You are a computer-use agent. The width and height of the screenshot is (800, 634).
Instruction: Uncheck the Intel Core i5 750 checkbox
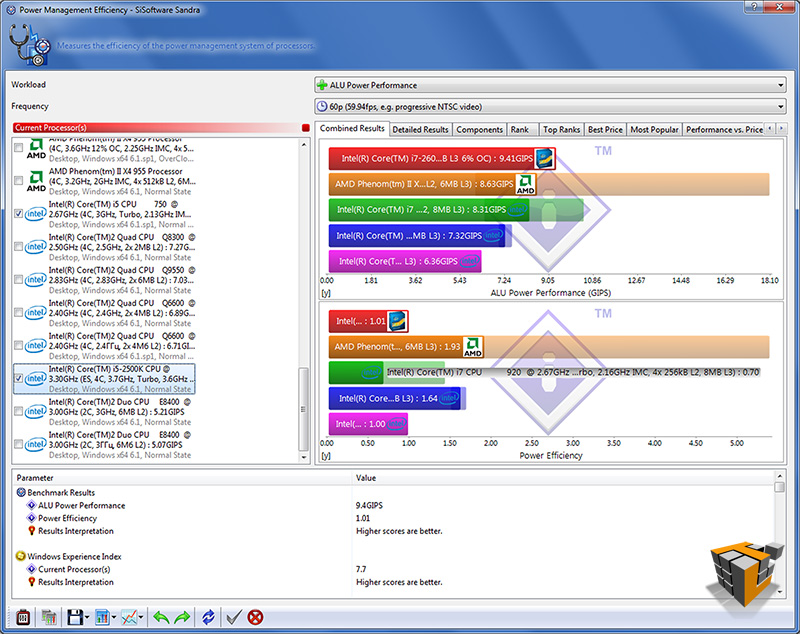point(18,214)
